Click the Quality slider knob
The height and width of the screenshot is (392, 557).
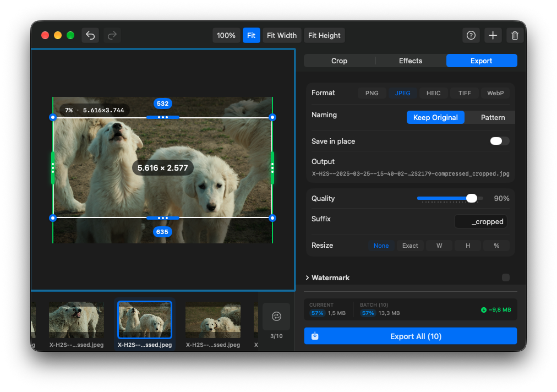pos(471,198)
